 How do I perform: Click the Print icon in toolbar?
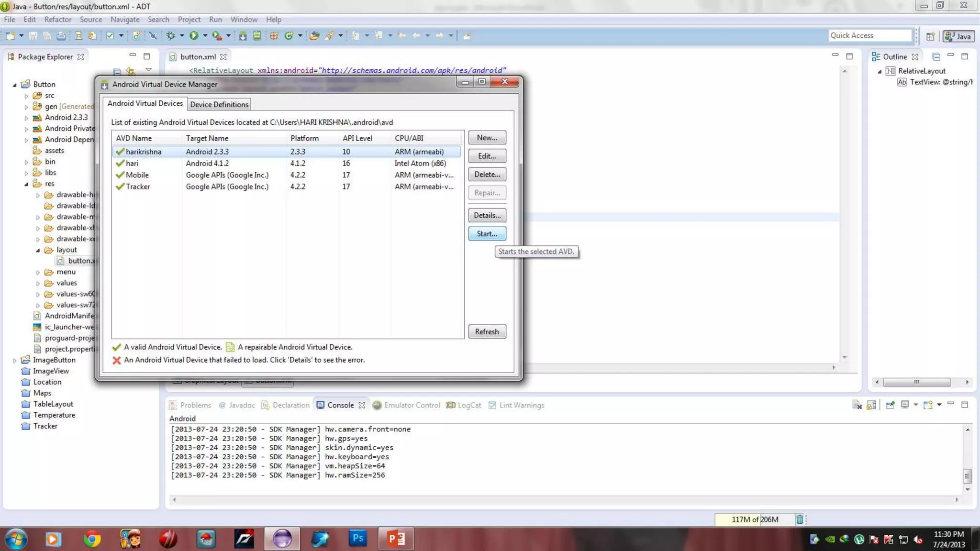pos(61,35)
